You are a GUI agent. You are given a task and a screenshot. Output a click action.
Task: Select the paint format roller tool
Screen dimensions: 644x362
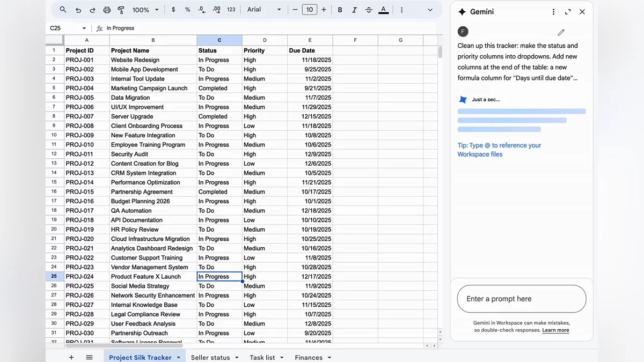coord(121,10)
